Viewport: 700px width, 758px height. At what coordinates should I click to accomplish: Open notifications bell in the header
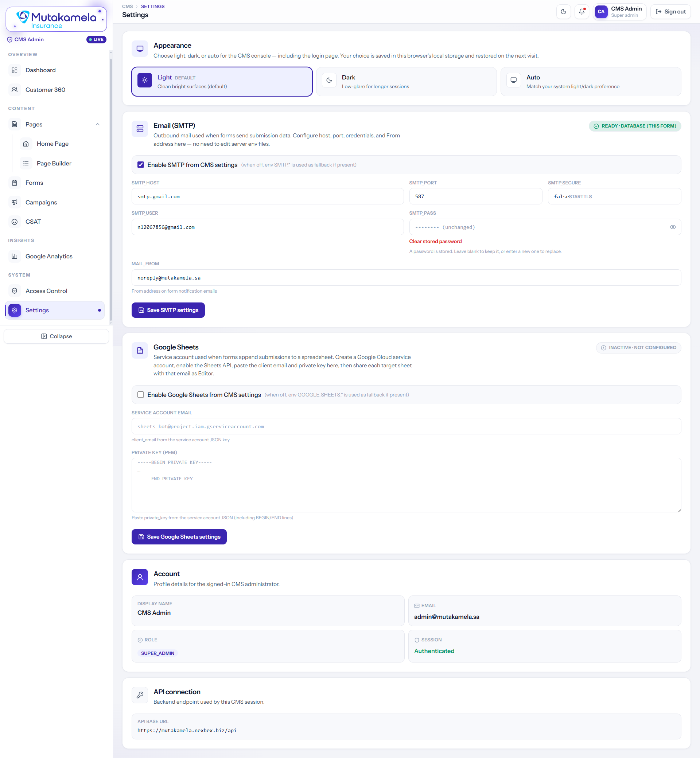click(582, 12)
